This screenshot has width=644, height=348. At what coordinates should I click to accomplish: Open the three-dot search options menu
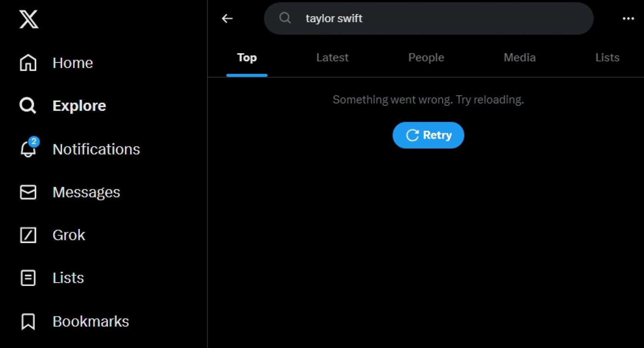(x=628, y=18)
